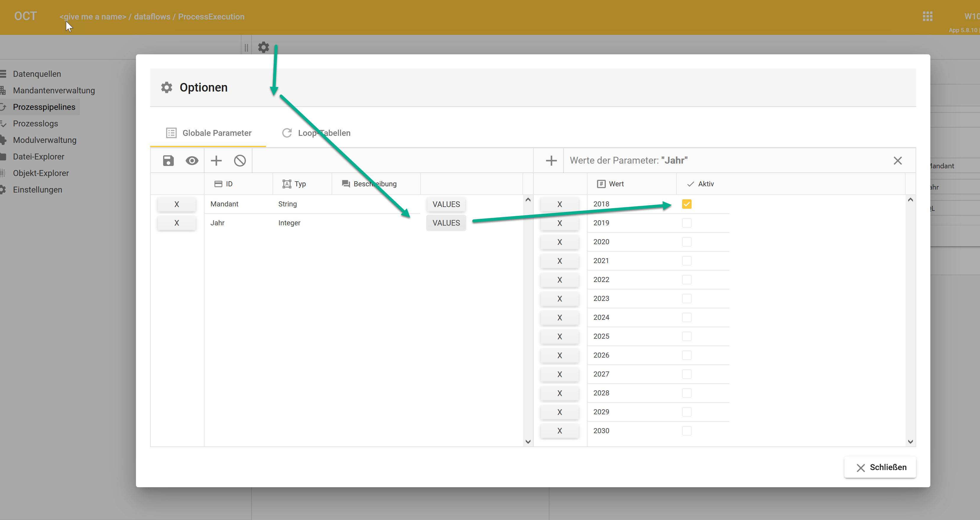Click the Schließen button
This screenshot has width=980, height=520.
(880, 467)
